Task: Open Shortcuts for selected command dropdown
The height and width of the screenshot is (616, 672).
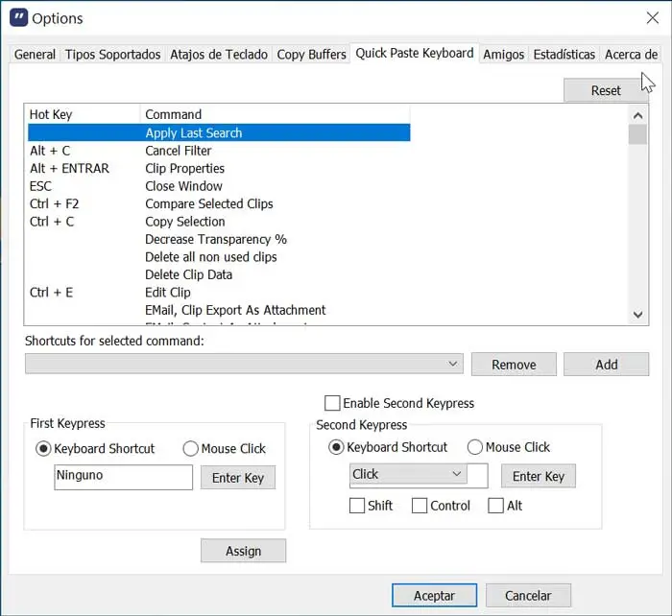Action: click(244, 364)
